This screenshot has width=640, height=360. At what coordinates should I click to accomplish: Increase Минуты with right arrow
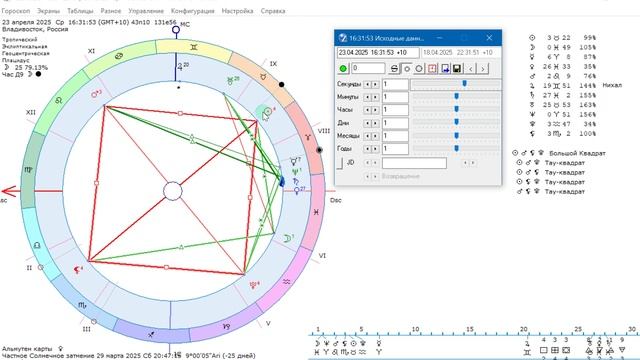[x=375, y=97]
